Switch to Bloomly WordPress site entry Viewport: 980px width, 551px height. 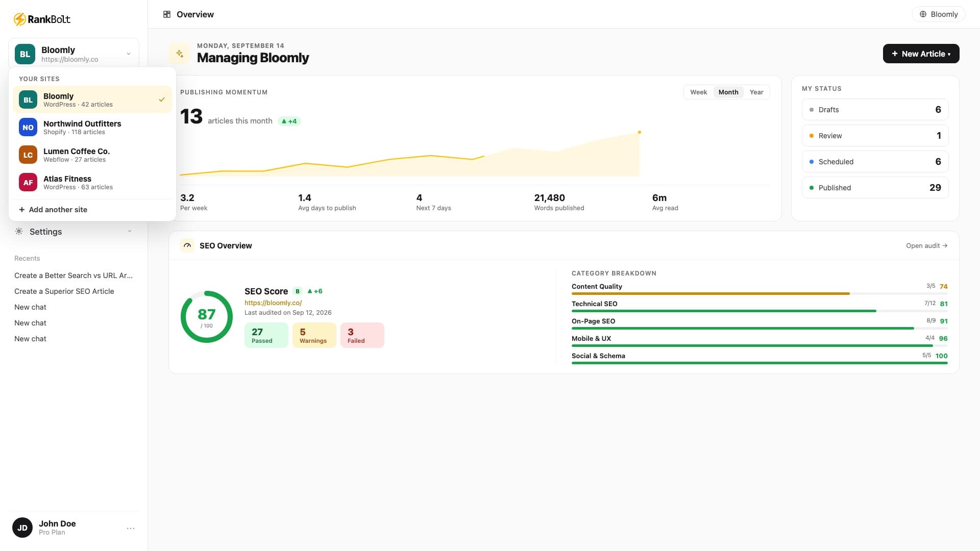coord(92,99)
